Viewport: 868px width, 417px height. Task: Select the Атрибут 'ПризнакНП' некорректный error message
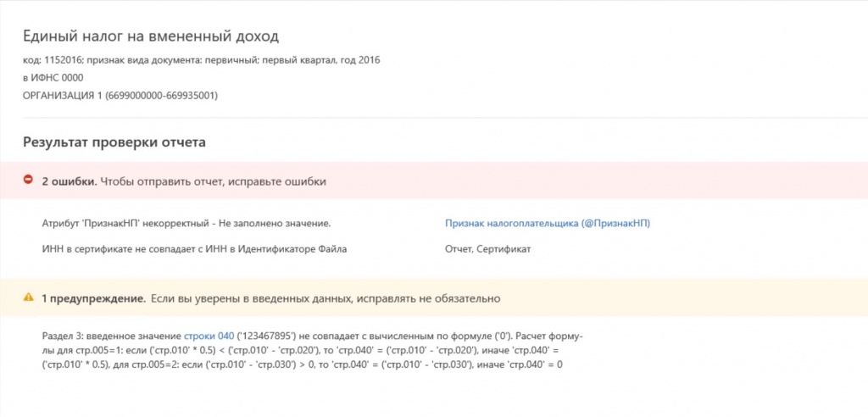pyautogui.click(x=186, y=224)
